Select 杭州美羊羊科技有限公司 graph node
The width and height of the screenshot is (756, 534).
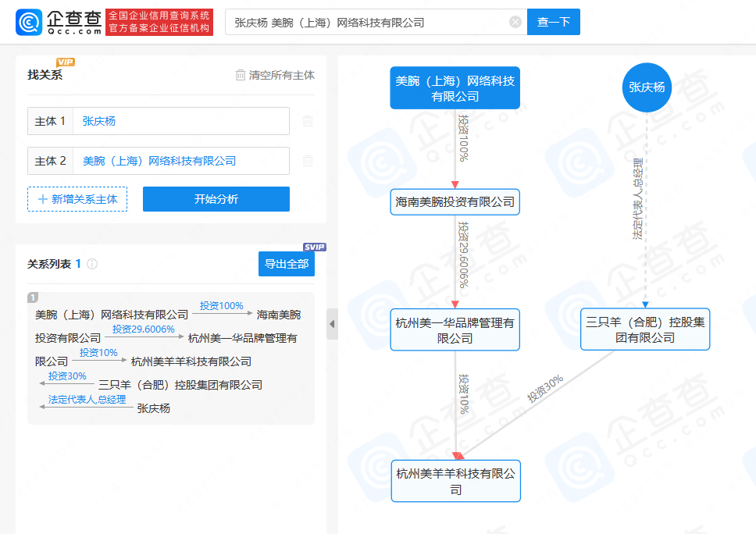tap(456, 482)
